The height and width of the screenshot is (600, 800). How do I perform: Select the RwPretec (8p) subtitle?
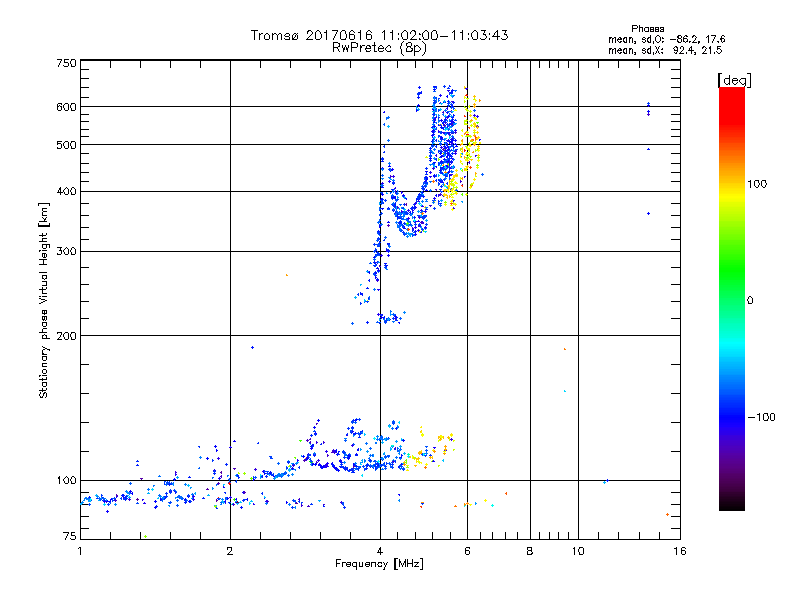click(379, 47)
